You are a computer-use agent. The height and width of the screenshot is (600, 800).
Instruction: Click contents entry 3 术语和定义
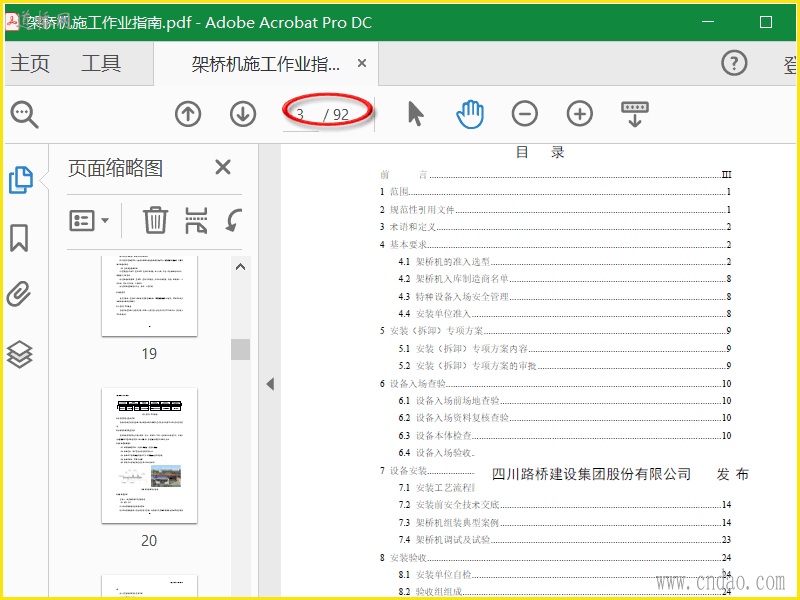pos(556,227)
